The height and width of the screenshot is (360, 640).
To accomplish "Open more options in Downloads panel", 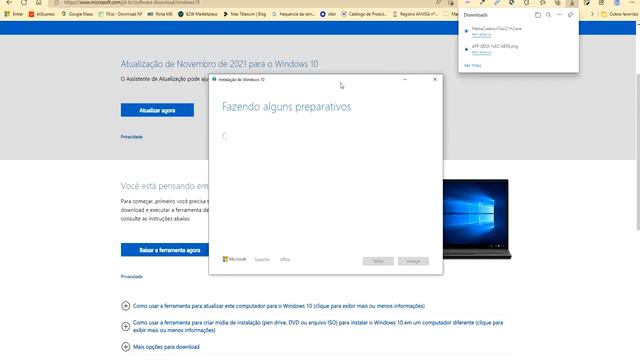I will pyautogui.click(x=560, y=15).
